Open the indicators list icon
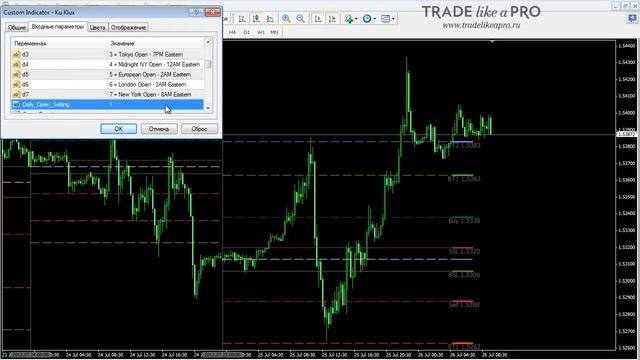The width and height of the screenshot is (640, 360). 349,19
